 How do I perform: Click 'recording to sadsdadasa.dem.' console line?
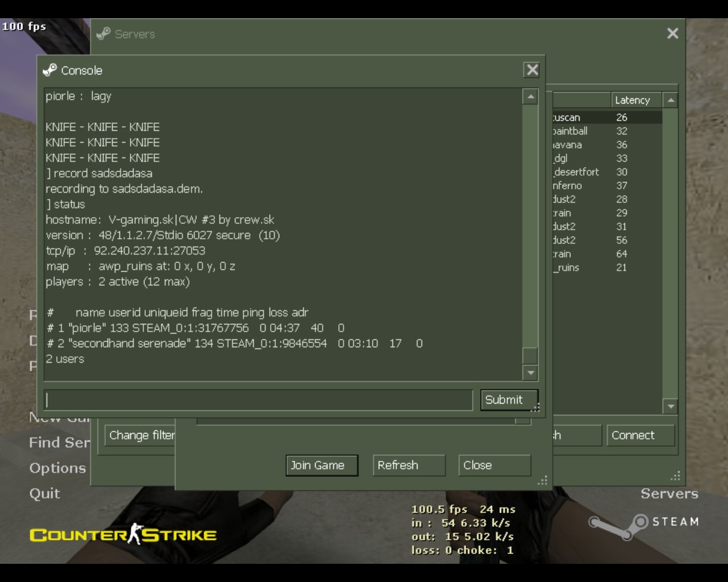click(x=124, y=189)
